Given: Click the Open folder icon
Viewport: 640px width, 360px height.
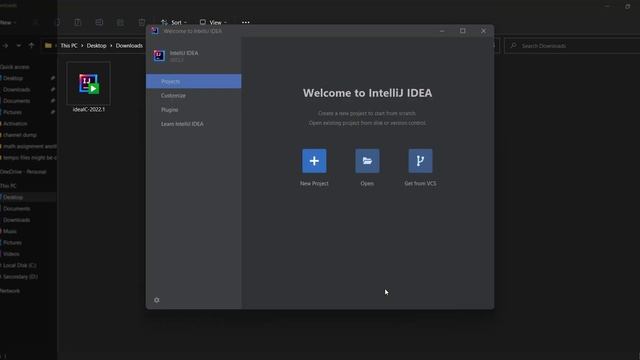Looking at the screenshot, I should [x=367, y=161].
